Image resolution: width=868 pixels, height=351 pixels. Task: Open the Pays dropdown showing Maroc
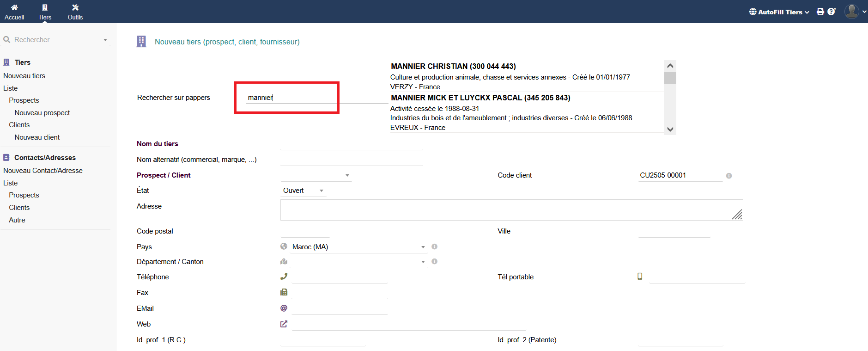358,247
